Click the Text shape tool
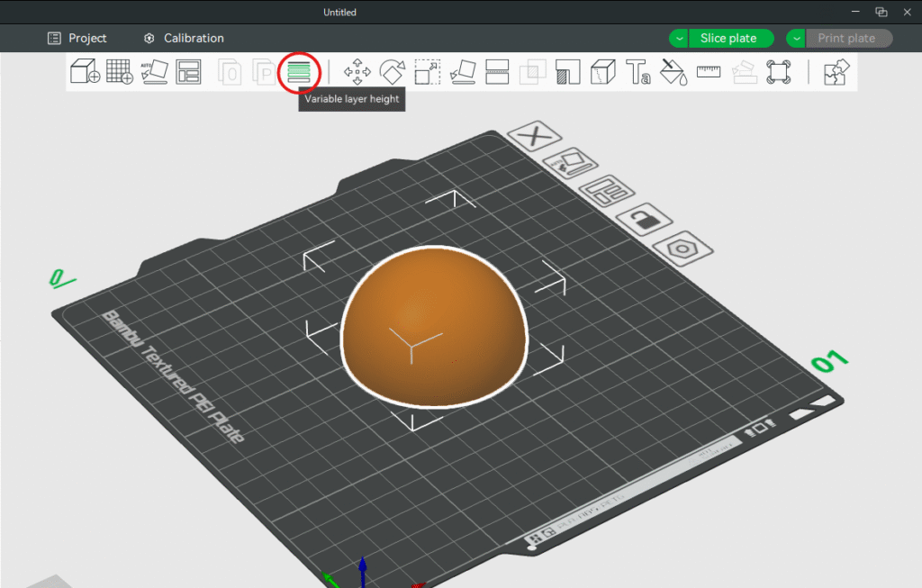 [x=637, y=72]
